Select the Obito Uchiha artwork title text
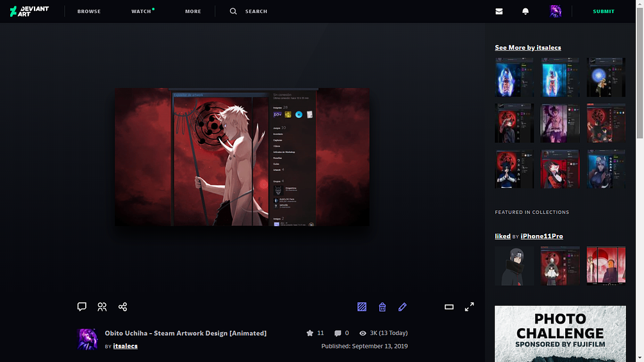Screen dimensions: 644x362 pos(186,333)
